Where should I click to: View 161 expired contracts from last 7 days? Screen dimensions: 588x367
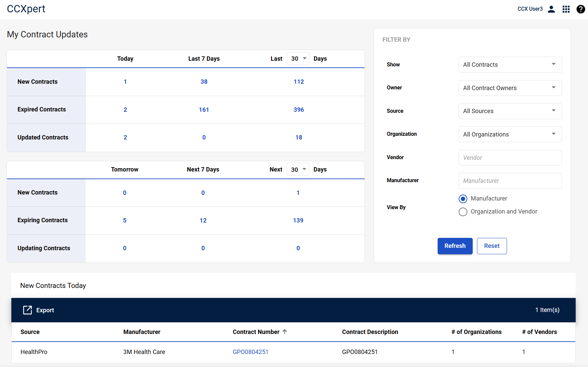204,110
